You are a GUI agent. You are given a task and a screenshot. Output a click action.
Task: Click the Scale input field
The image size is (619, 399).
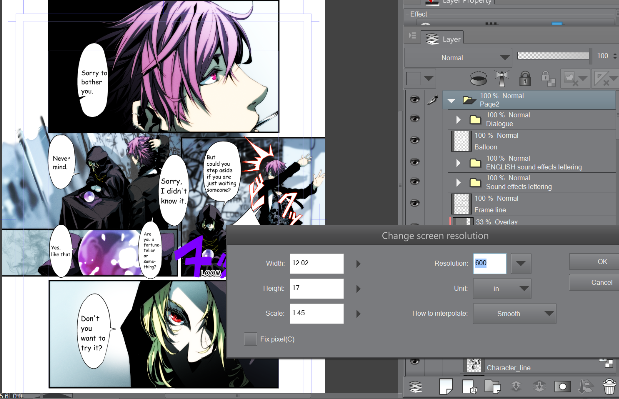coord(317,314)
